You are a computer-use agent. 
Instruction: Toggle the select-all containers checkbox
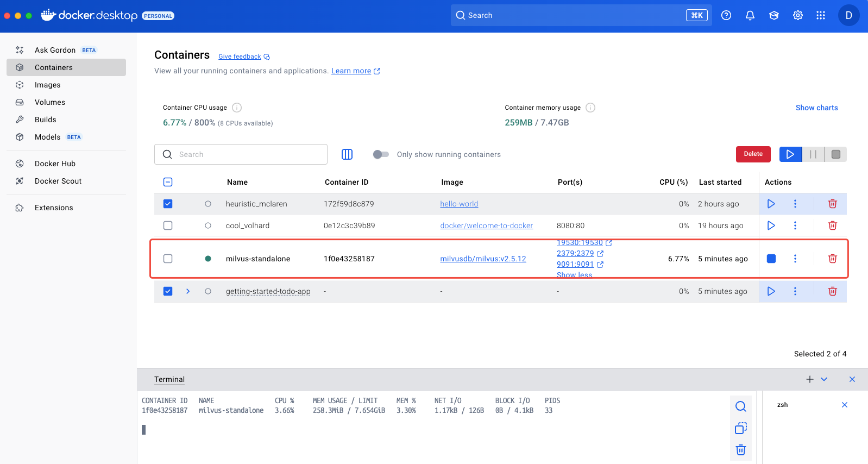168,182
